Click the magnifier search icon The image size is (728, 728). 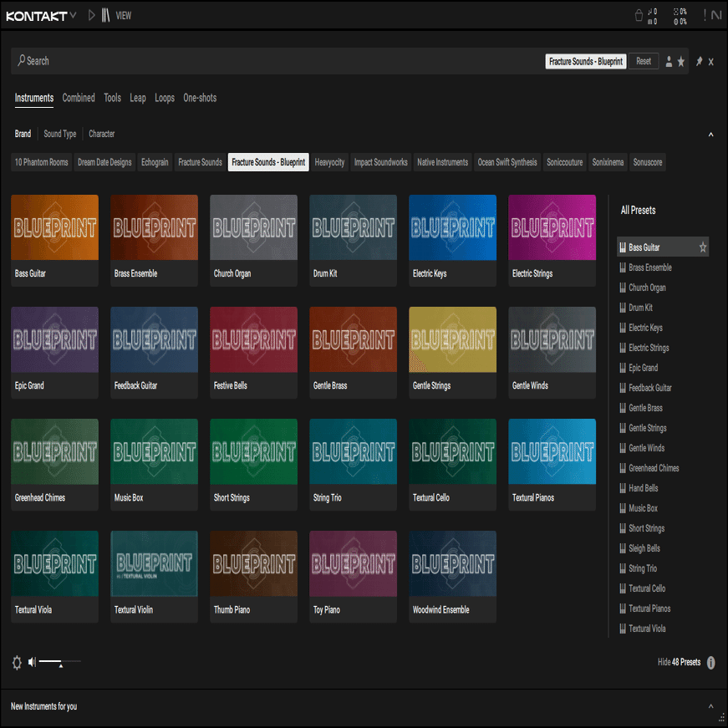click(x=21, y=60)
